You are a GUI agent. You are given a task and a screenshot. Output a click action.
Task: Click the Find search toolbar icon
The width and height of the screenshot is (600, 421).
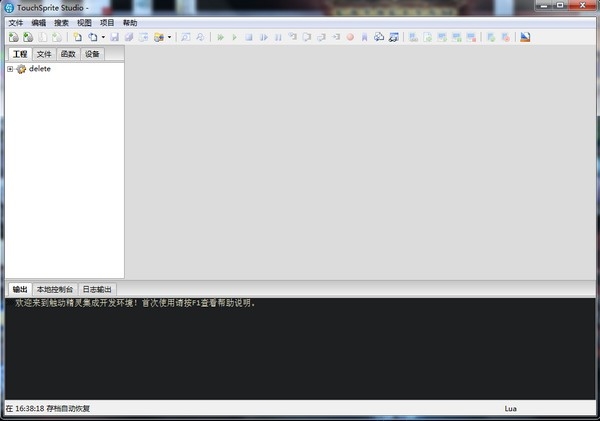[186, 37]
